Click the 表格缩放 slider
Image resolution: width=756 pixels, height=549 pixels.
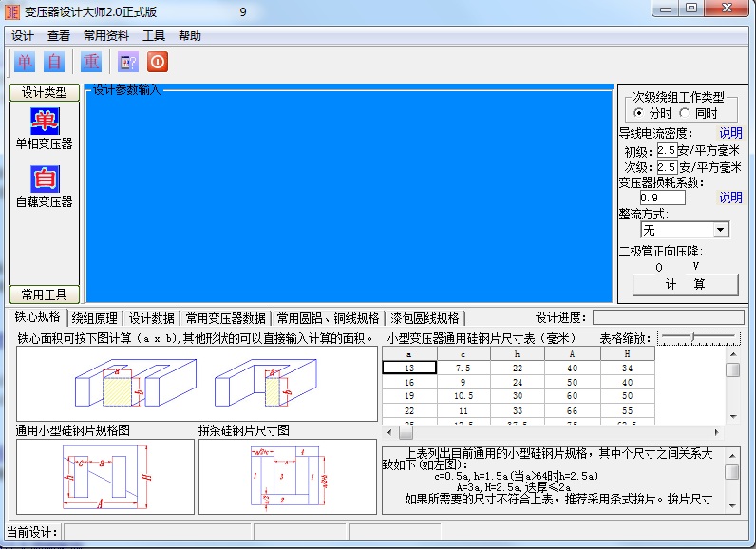click(699, 337)
